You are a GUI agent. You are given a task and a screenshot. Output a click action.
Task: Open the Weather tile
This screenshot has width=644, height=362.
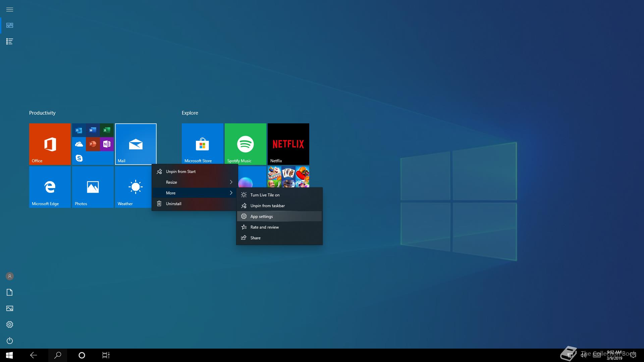click(x=133, y=187)
